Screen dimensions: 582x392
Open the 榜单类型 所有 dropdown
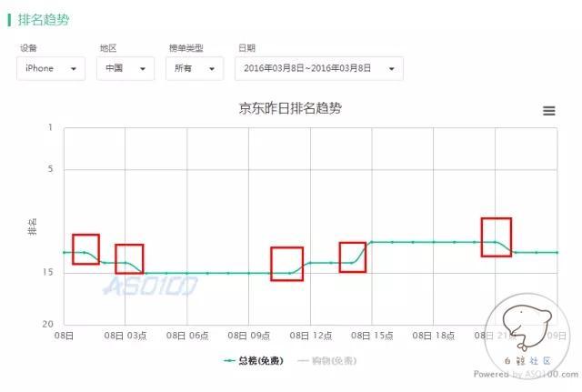click(x=195, y=69)
